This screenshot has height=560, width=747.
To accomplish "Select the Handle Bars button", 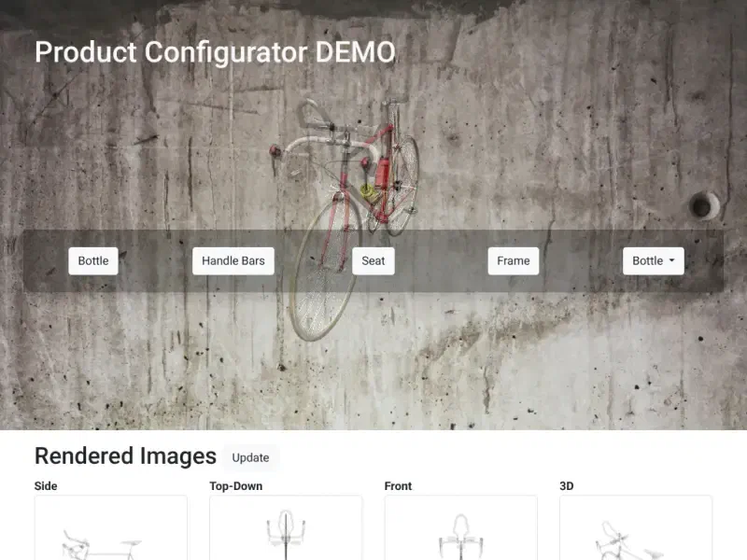I will click(x=233, y=261).
